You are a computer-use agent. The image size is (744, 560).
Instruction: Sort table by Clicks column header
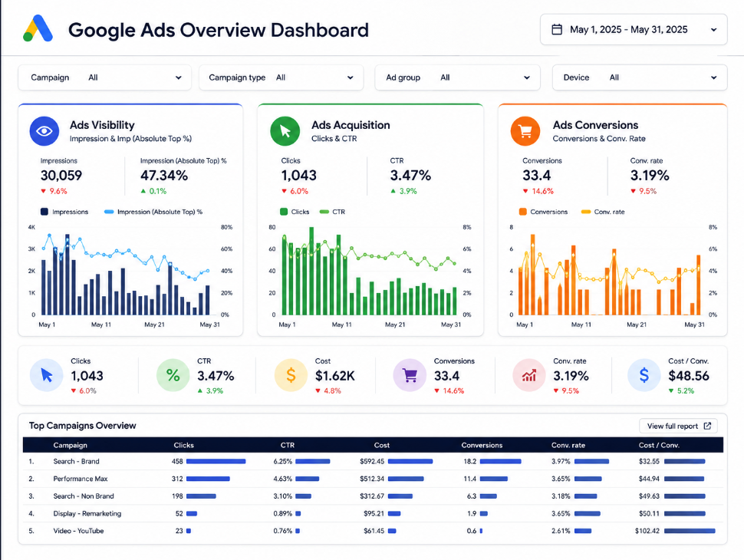coord(183,445)
